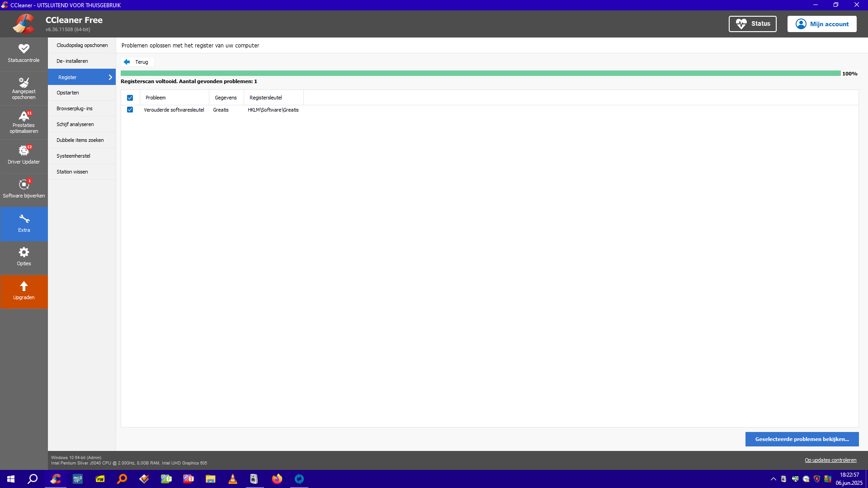868x488 pixels.
Task: Click the orange Upgraden button
Action: [x=24, y=292]
